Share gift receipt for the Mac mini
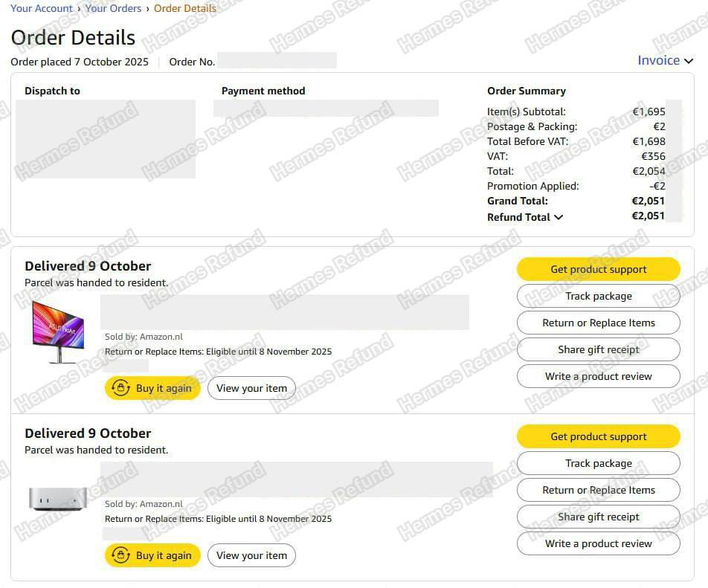Image resolution: width=708 pixels, height=588 pixels. click(598, 517)
